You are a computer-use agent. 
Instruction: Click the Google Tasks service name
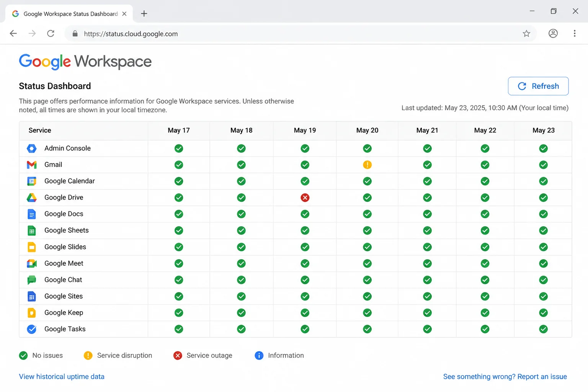click(65, 329)
